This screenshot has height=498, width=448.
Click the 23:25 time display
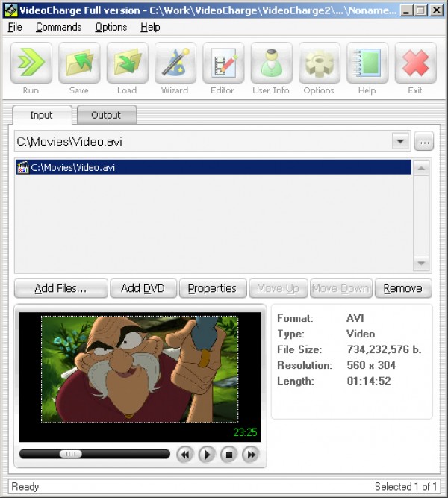coord(245,432)
